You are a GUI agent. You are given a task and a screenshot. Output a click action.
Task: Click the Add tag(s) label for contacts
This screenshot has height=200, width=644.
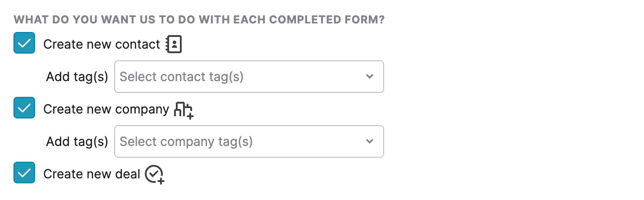point(77,77)
